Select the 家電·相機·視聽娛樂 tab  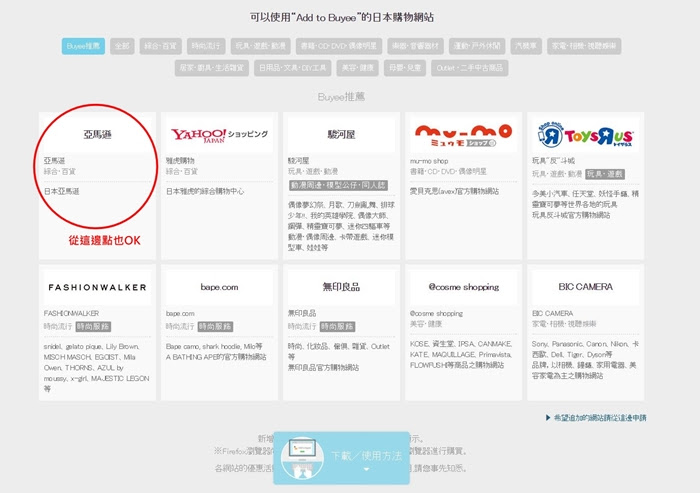click(x=584, y=46)
